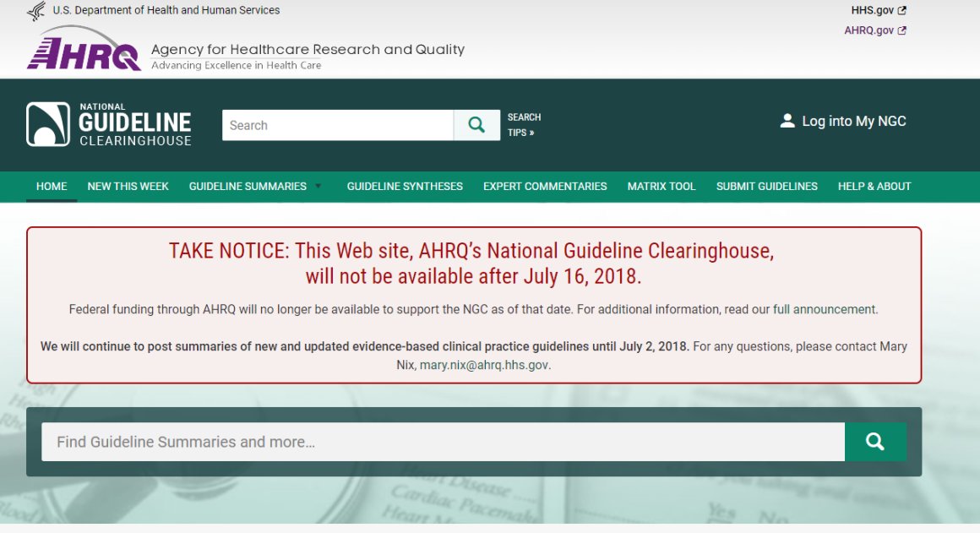Viewport: 980px width, 533px height.
Task: Open the New This Week menu
Action: pyautogui.click(x=128, y=186)
